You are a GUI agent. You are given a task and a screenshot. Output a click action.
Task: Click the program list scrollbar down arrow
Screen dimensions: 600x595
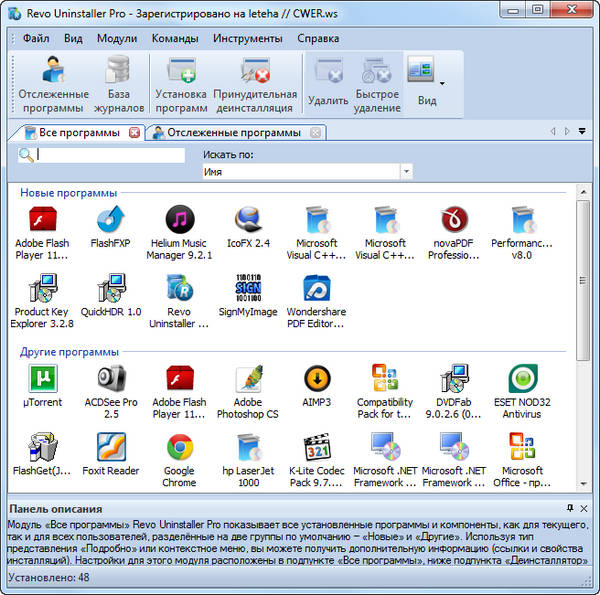point(583,484)
